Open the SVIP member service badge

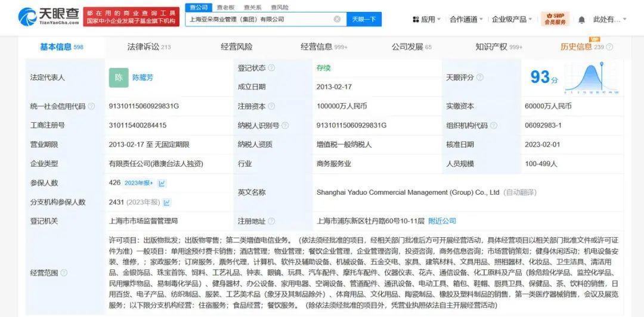pyautogui.click(x=555, y=19)
